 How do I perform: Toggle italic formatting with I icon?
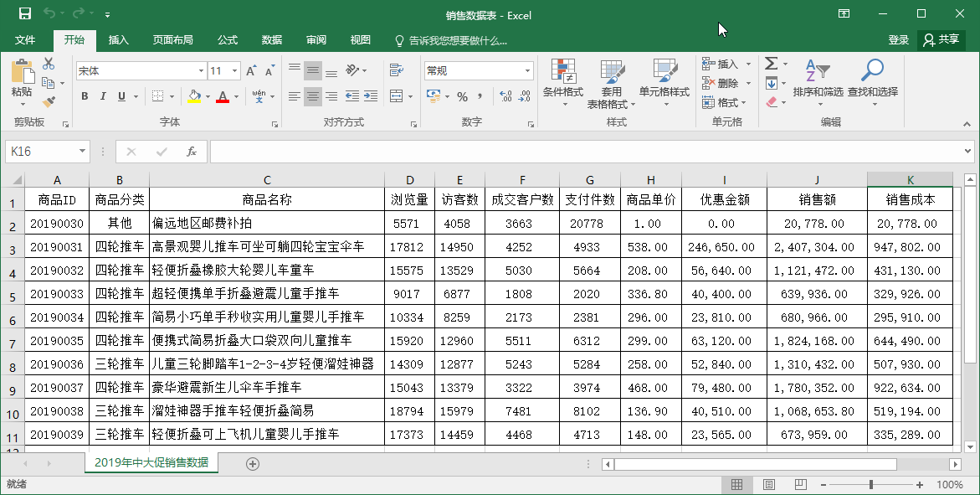101,96
